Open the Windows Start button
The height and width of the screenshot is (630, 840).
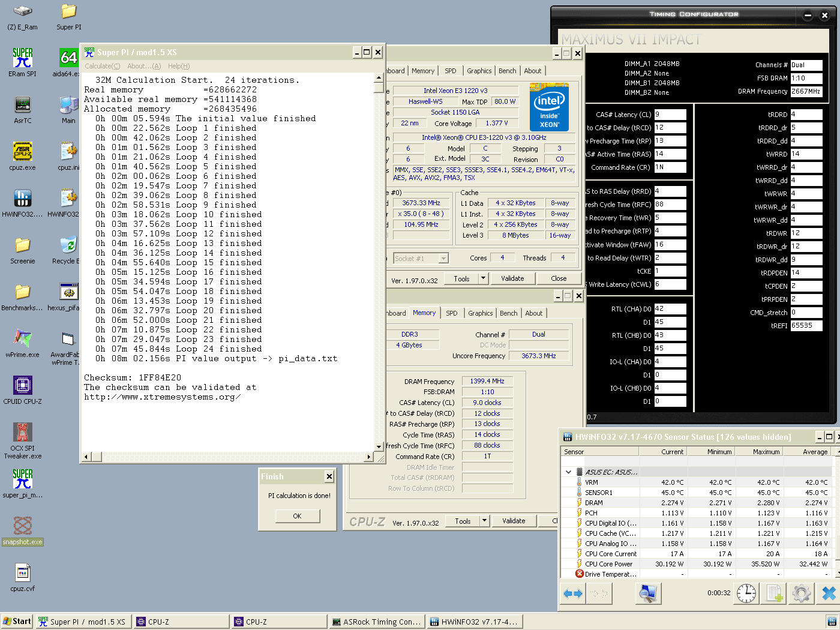[x=17, y=622]
